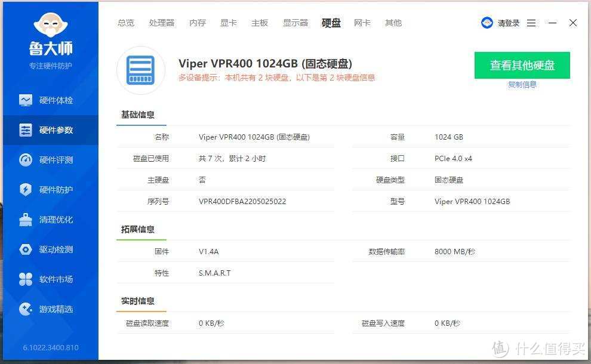Open the hamburger main menu
Screen dimensions: 591x364
pyautogui.click(x=531, y=23)
